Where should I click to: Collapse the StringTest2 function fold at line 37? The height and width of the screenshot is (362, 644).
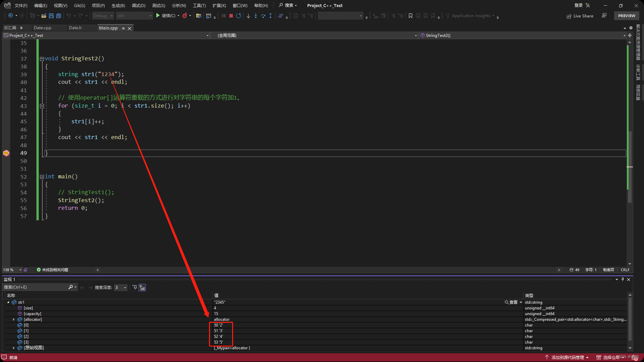pyautogui.click(x=42, y=59)
